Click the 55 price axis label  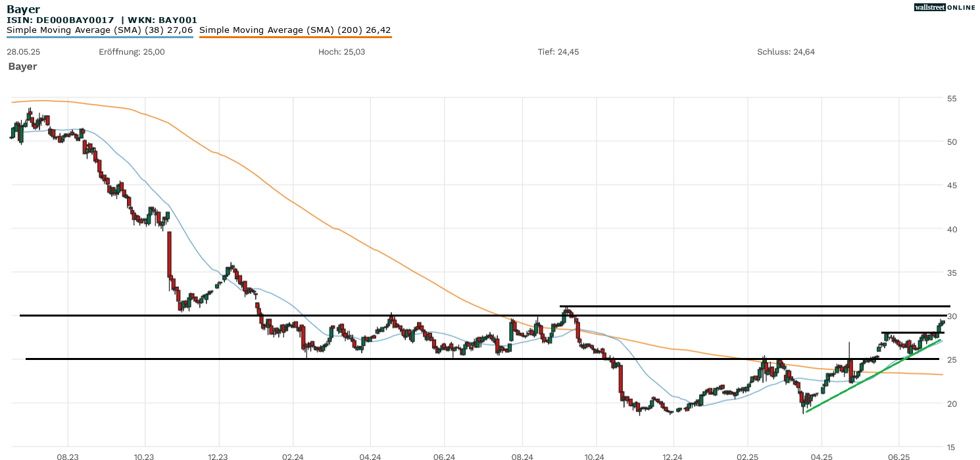(951, 98)
